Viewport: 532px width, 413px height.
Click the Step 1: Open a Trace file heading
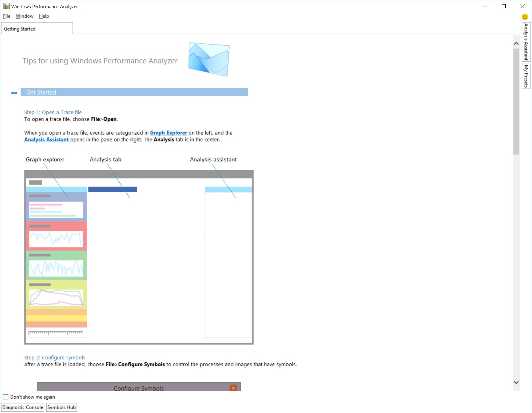pos(53,112)
